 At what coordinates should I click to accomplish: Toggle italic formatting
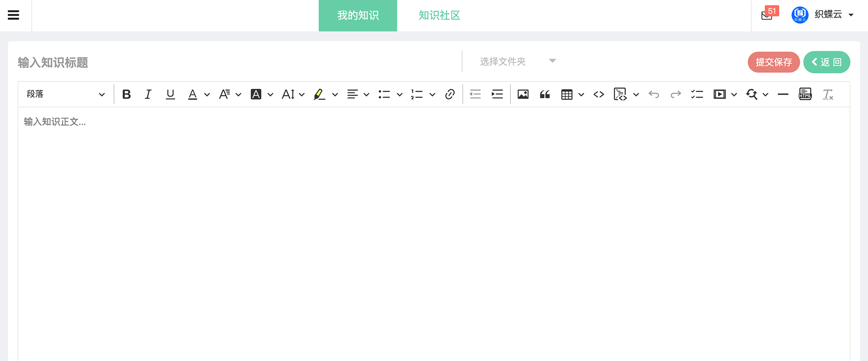tap(148, 94)
